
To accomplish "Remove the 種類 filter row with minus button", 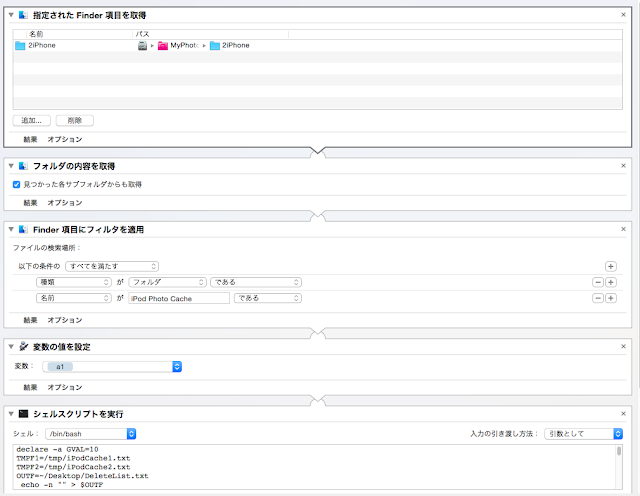I will (x=597, y=282).
